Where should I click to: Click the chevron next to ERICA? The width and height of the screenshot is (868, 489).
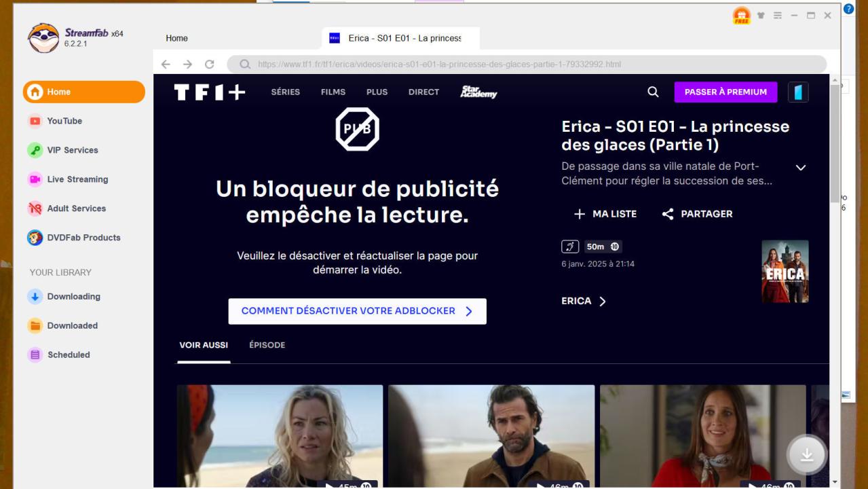click(x=602, y=301)
